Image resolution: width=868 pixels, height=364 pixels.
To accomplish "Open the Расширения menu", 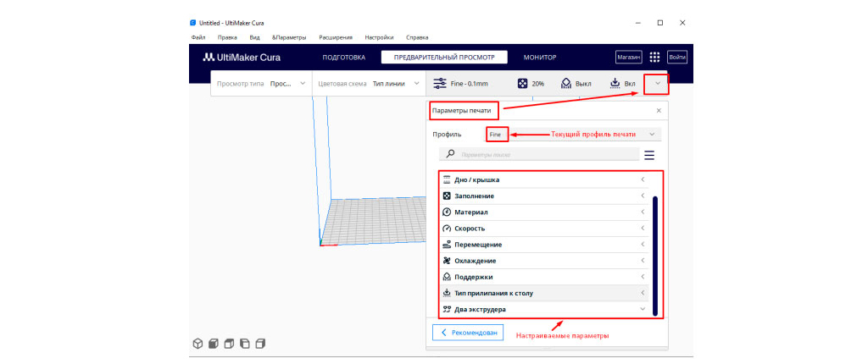I will (x=336, y=37).
